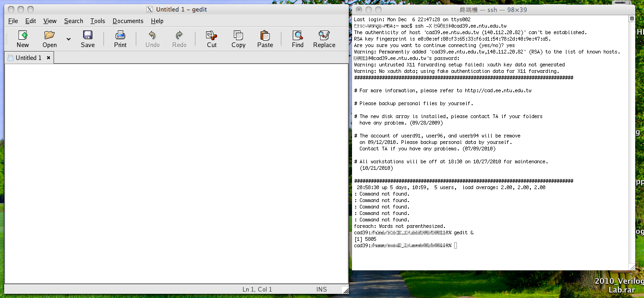Open the Tools menu

[x=97, y=21]
